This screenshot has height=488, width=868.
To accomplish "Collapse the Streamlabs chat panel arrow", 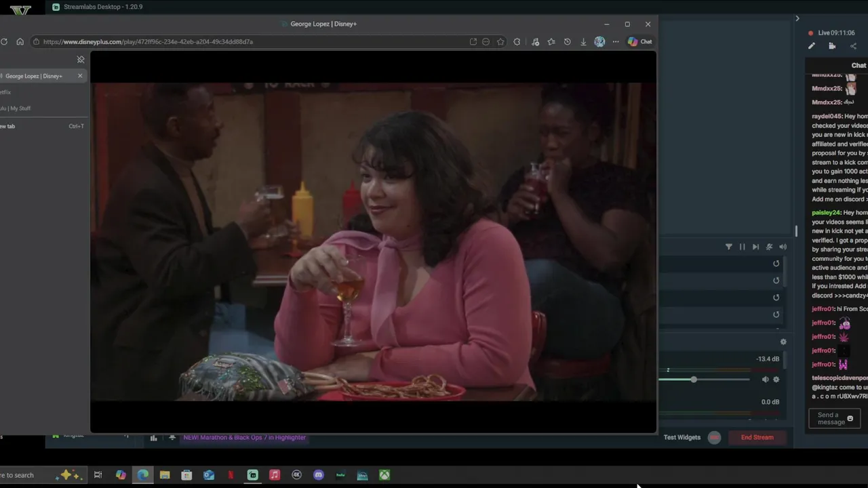I will tap(797, 18).
